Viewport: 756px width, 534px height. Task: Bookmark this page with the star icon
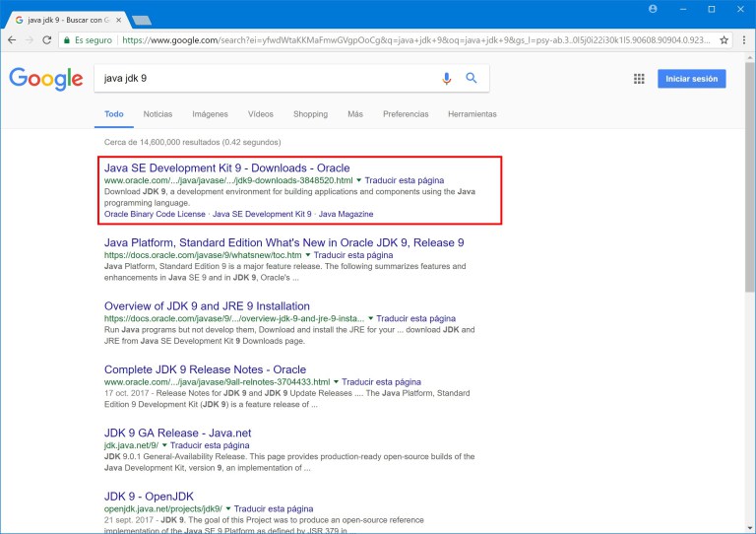point(724,40)
